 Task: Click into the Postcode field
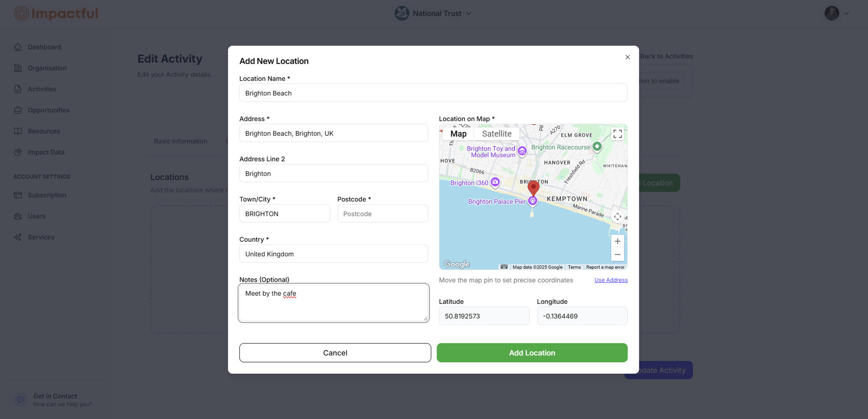[x=382, y=213]
